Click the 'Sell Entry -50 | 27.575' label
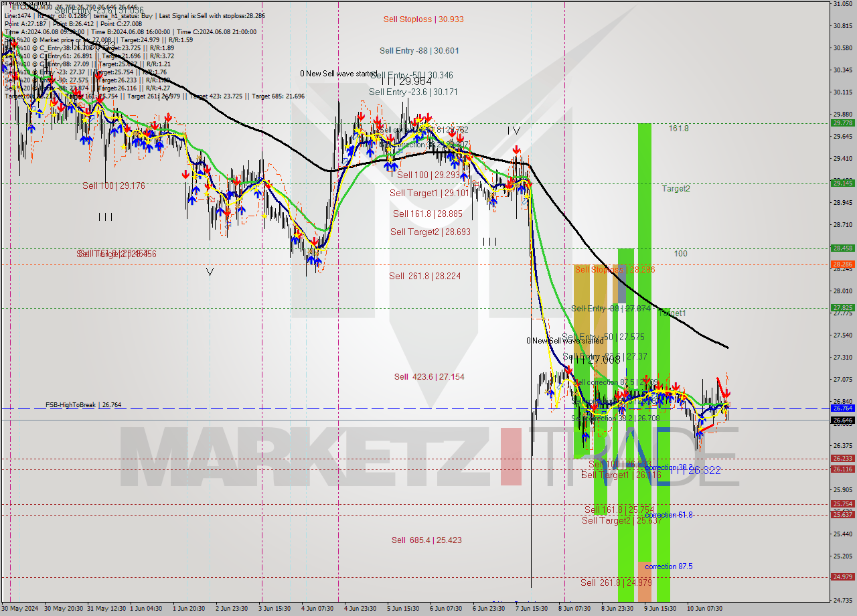Image resolution: width=857 pixels, height=616 pixels. pyautogui.click(x=603, y=337)
